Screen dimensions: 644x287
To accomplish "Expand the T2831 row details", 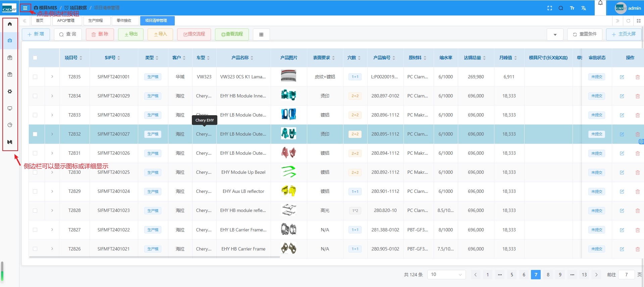I will (52, 153).
